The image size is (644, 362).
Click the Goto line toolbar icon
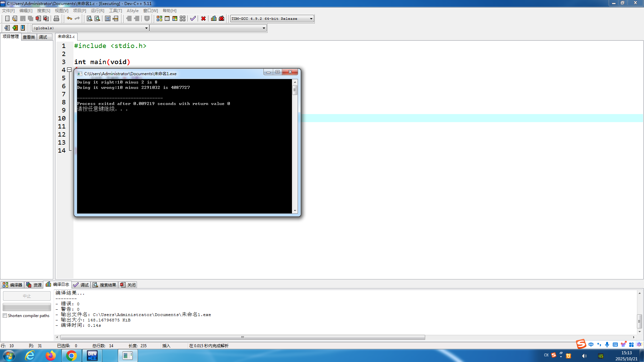click(115, 18)
